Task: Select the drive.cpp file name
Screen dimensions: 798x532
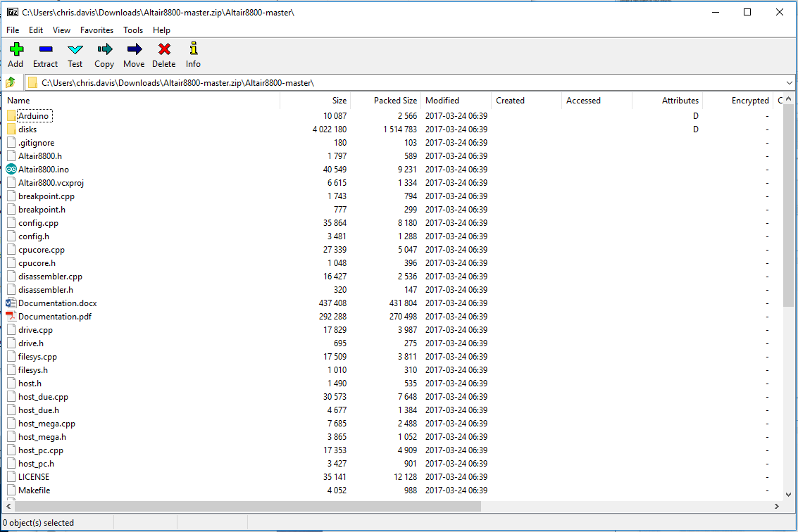Action: (36, 330)
